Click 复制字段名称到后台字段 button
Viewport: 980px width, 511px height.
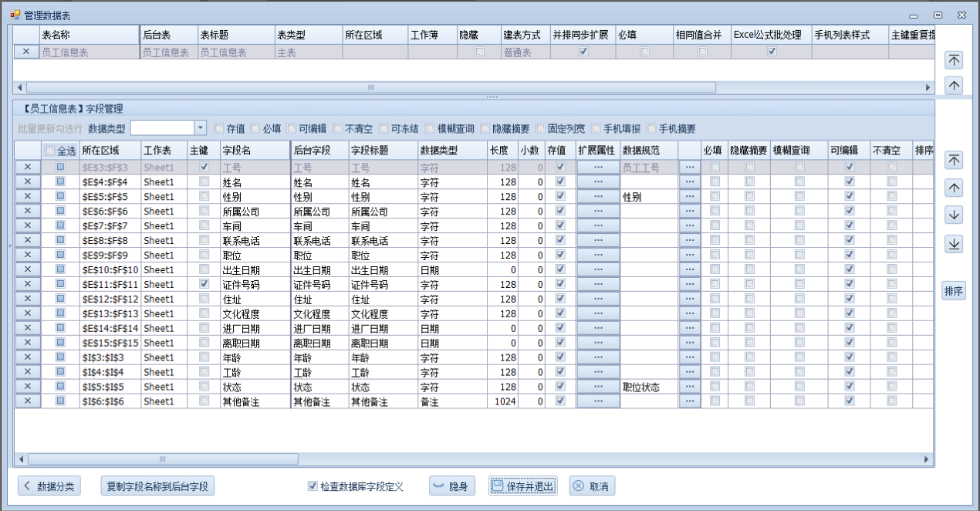click(x=157, y=486)
